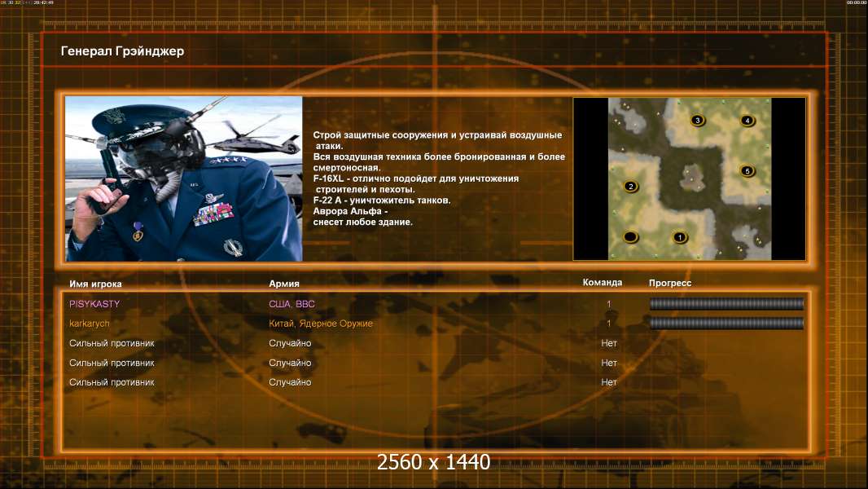Click the line 'Строй защитные сооружения и устраивай воздушные'
Screen dimensions: 868x489
pos(437,135)
